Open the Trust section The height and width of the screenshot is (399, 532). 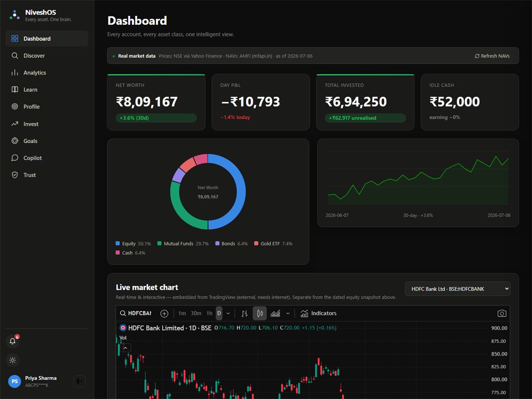pos(47,175)
